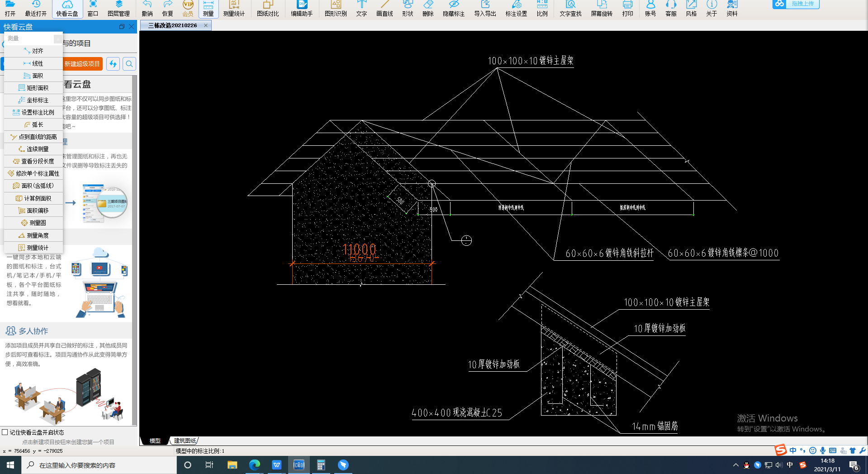Toggle 隐藏标注 hide annotations
Image resolution: width=868 pixels, height=474 pixels.
(x=454, y=9)
